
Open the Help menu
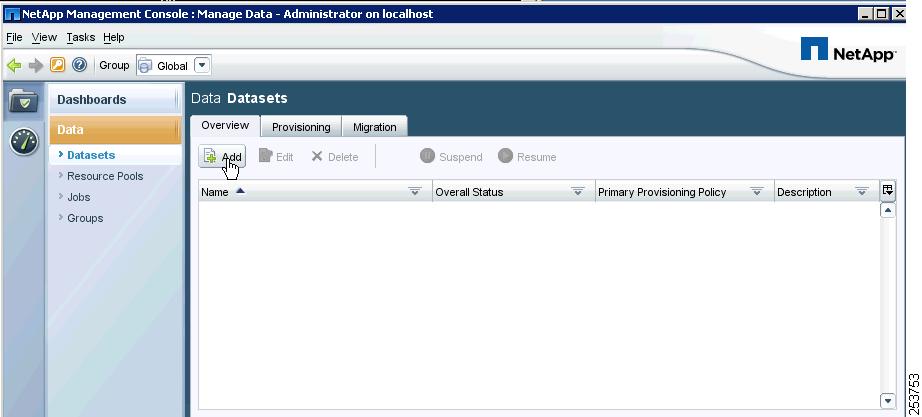point(113,37)
